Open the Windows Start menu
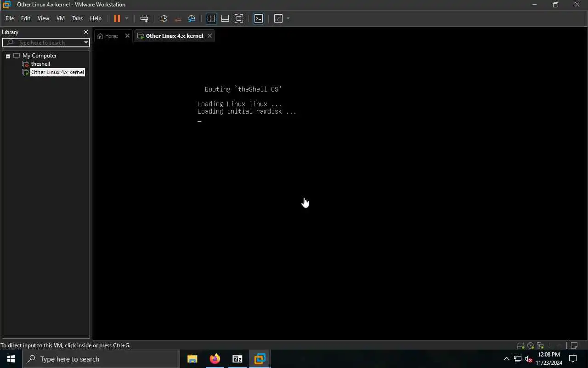 (11, 359)
